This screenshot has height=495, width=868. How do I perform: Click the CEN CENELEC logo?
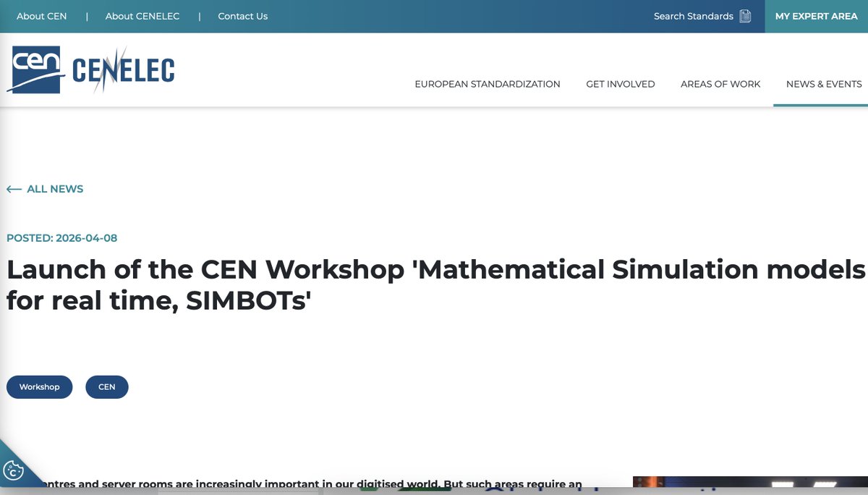tap(91, 69)
